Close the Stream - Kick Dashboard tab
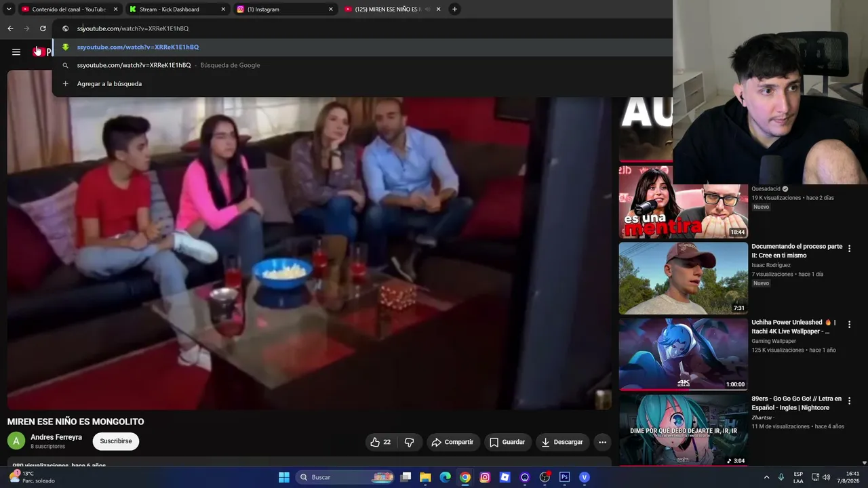Viewport: 868px width, 488px height. click(x=223, y=9)
